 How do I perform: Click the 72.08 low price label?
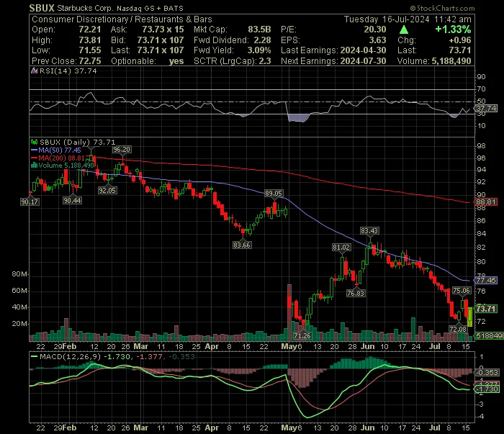tap(458, 329)
